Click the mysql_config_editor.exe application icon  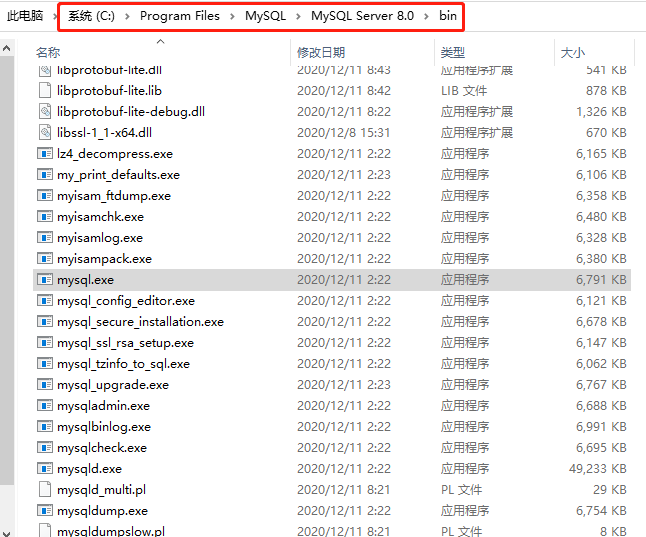[44, 300]
